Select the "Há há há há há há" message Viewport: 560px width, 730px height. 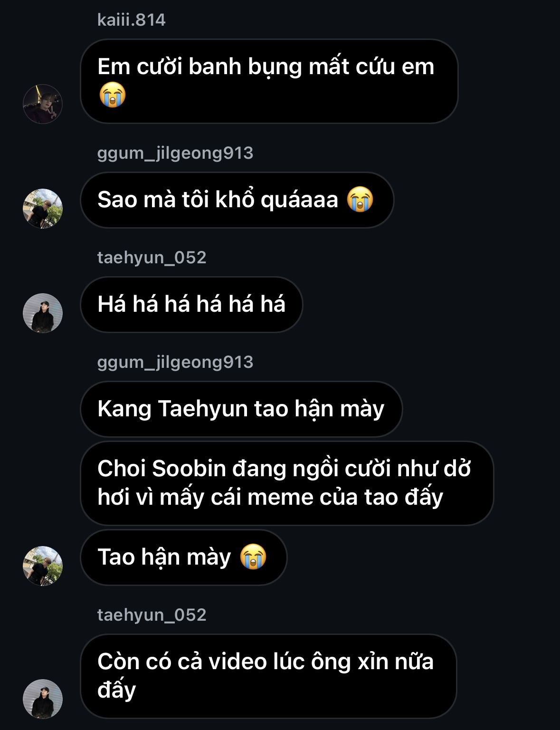(191, 304)
